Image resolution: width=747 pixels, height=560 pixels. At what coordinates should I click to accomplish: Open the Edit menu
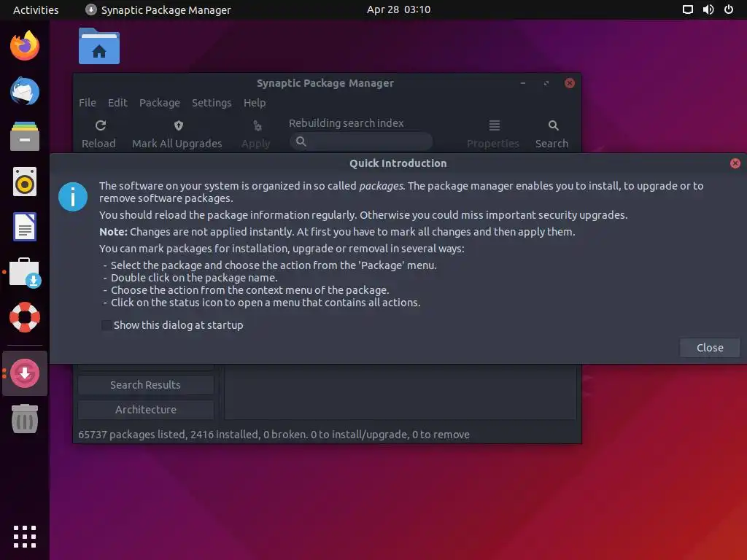click(x=117, y=103)
